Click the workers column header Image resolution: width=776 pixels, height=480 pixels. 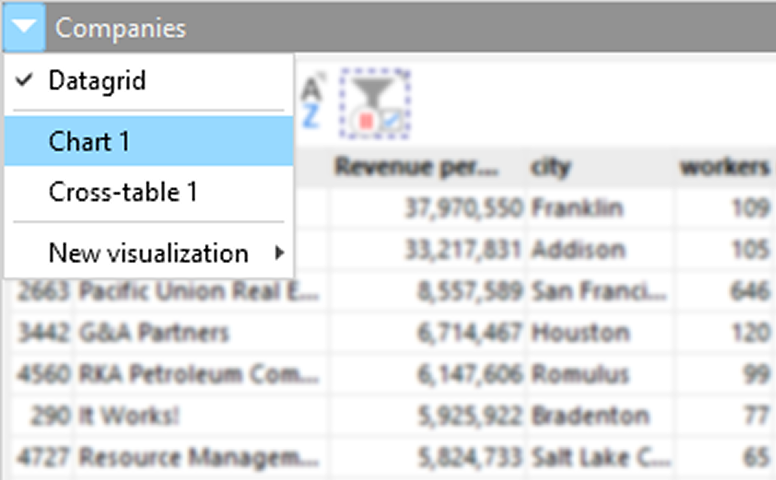[x=725, y=167]
